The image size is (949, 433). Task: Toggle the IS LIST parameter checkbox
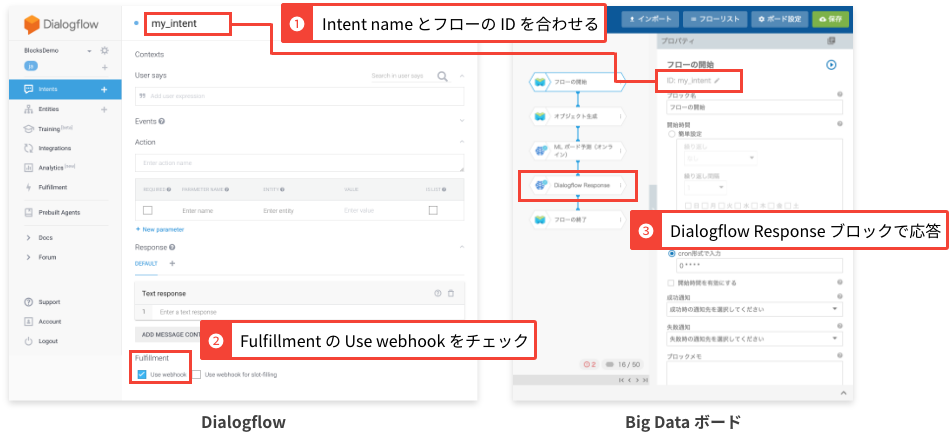pyautogui.click(x=433, y=211)
